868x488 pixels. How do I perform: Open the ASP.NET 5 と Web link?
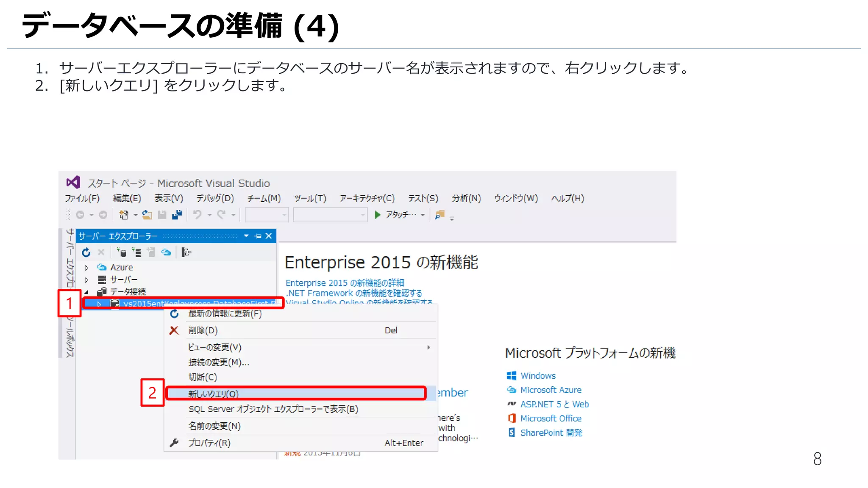click(x=555, y=405)
